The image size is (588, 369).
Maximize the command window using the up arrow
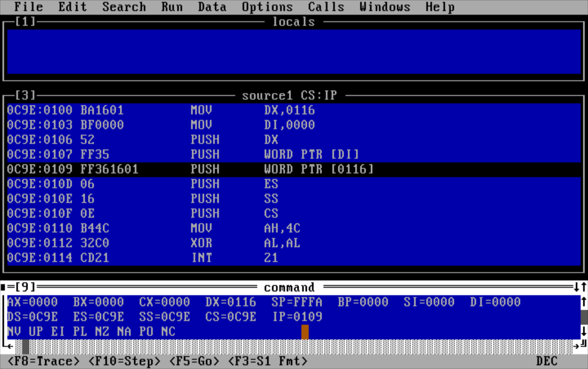click(x=584, y=287)
